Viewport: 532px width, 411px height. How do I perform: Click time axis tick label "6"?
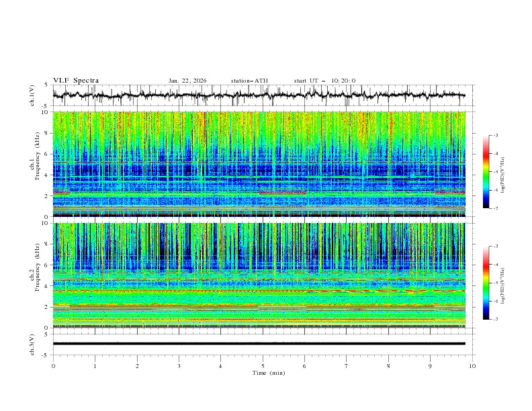tap(304, 366)
